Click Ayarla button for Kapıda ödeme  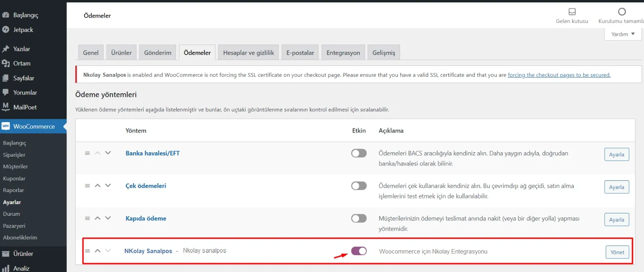616,220
